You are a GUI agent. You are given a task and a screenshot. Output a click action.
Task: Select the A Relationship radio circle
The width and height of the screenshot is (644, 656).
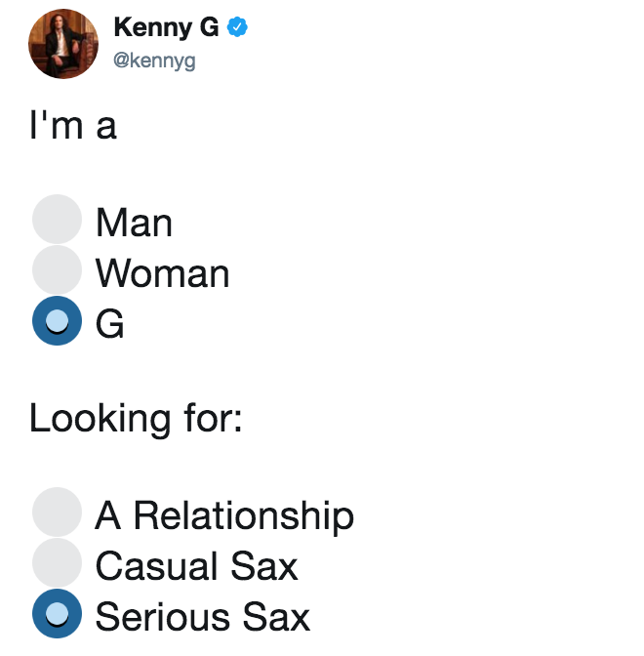[x=57, y=512]
